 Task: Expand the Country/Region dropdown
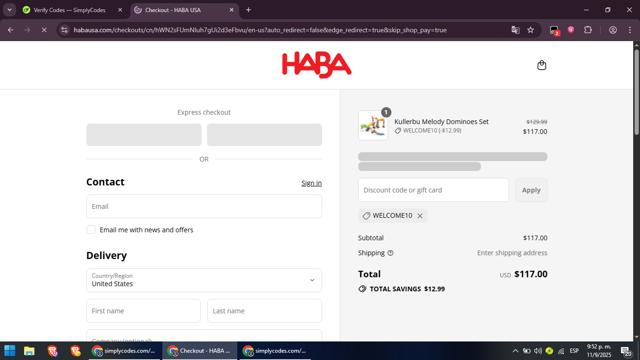click(204, 280)
